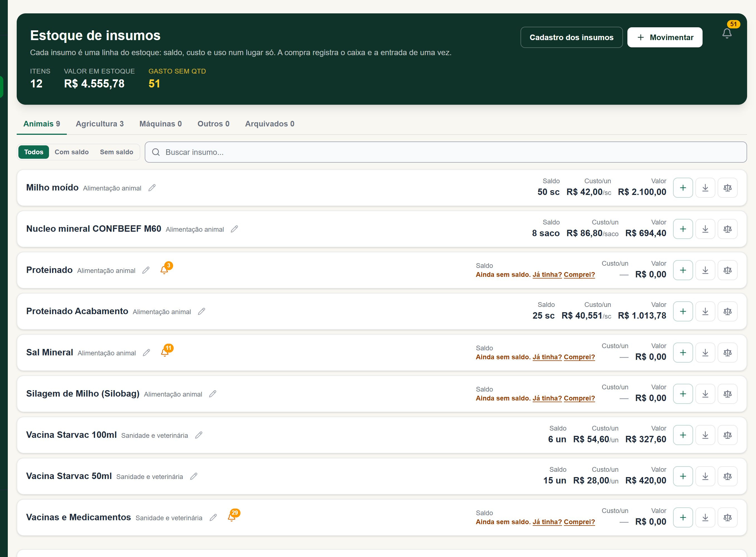756x557 pixels.
Task: Filter by Sem saldo
Action: (117, 152)
